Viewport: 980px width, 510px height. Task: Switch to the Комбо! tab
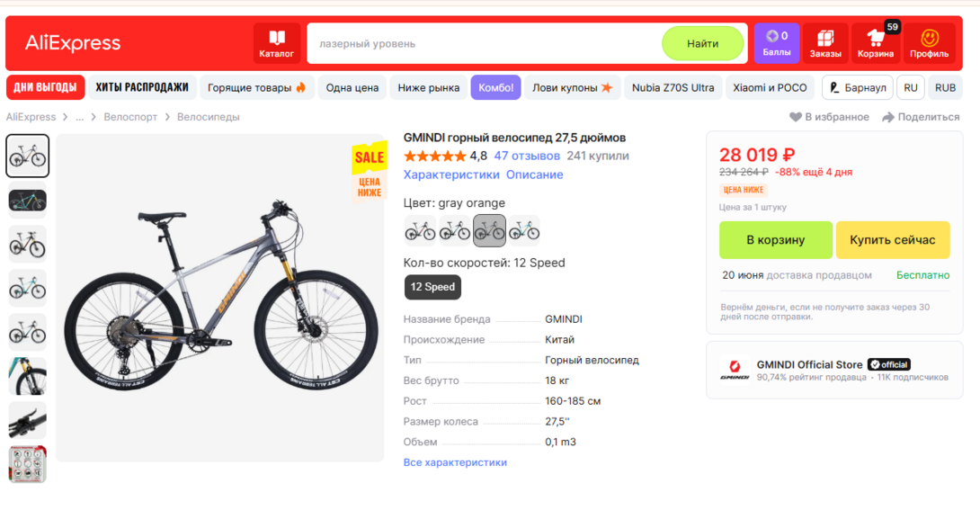pos(495,88)
